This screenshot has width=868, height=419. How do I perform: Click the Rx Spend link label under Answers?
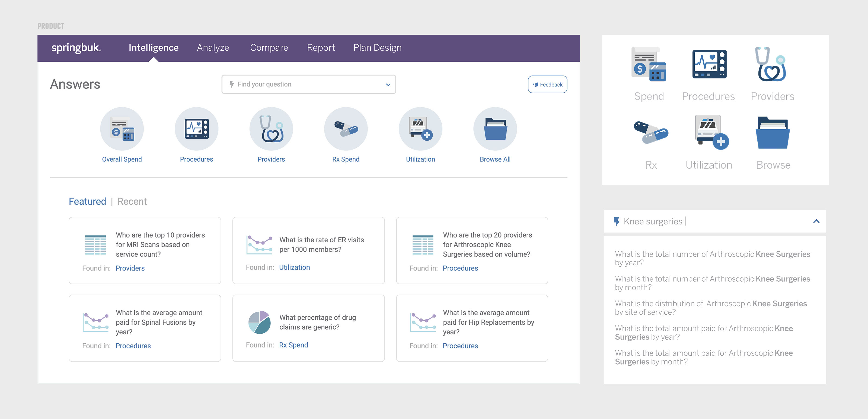346,159
